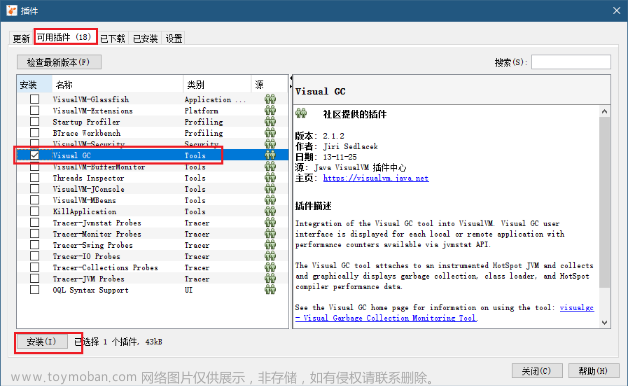Click the source icon in BTrace Workbench row

[270, 133]
